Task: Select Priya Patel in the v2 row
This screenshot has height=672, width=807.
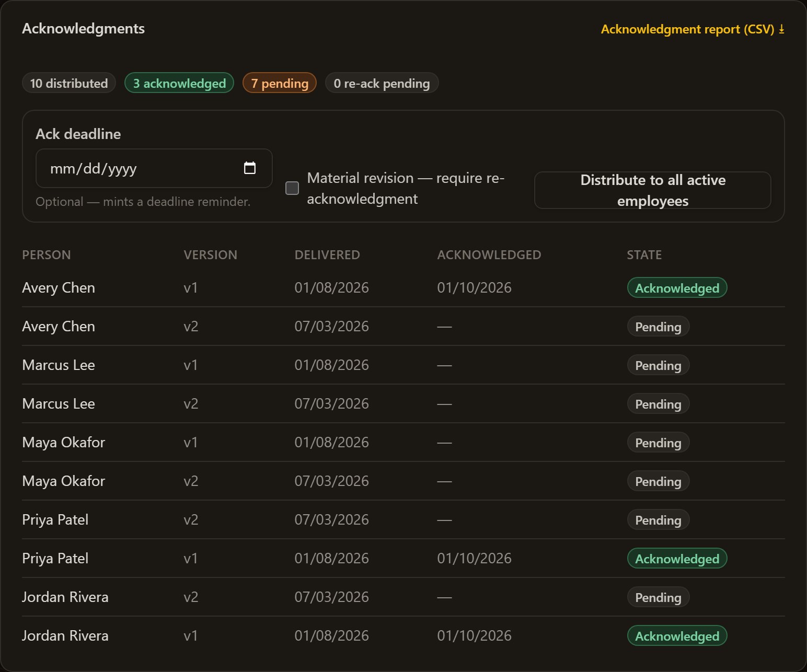Action: click(x=55, y=520)
